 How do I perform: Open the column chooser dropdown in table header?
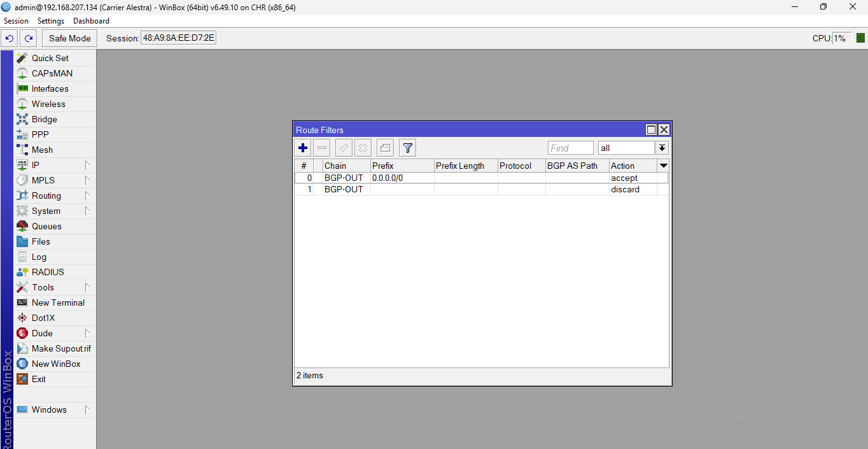[663, 166]
